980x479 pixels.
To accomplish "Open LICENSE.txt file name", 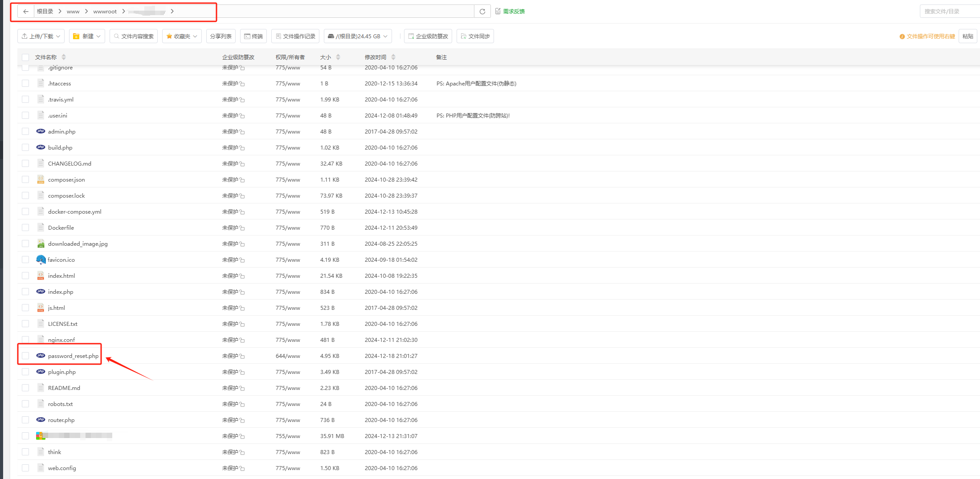I will pyautogui.click(x=62, y=324).
